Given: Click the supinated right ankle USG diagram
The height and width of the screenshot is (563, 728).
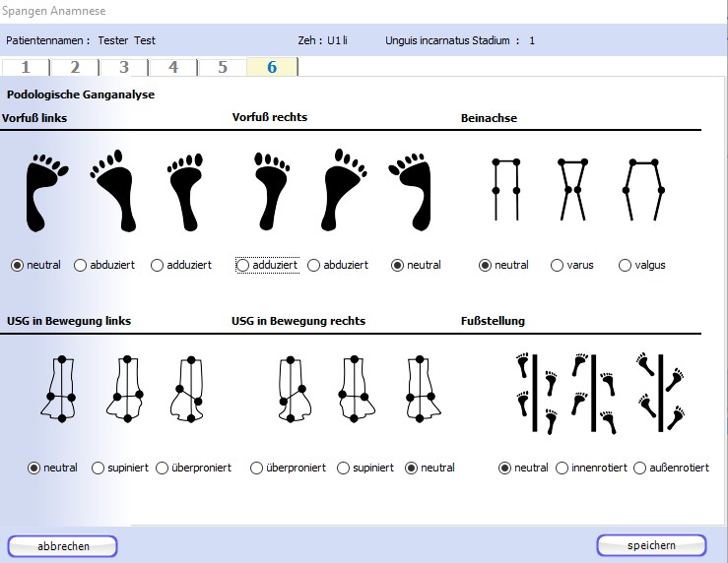Looking at the screenshot, I should [x=356, y=389].
